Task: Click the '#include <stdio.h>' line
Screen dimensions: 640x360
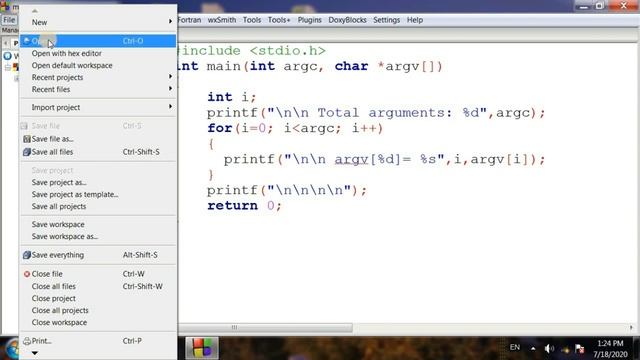Action: (x=252, y=51)
